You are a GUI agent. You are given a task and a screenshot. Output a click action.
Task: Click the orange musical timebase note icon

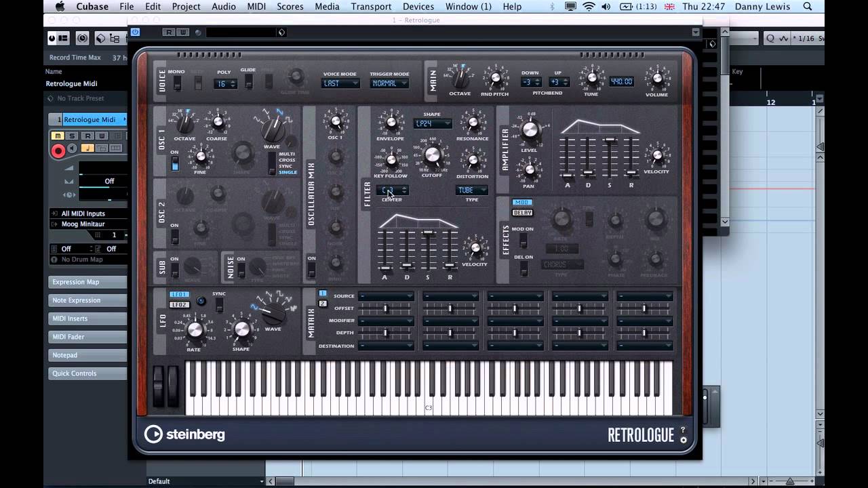(87, 148)
